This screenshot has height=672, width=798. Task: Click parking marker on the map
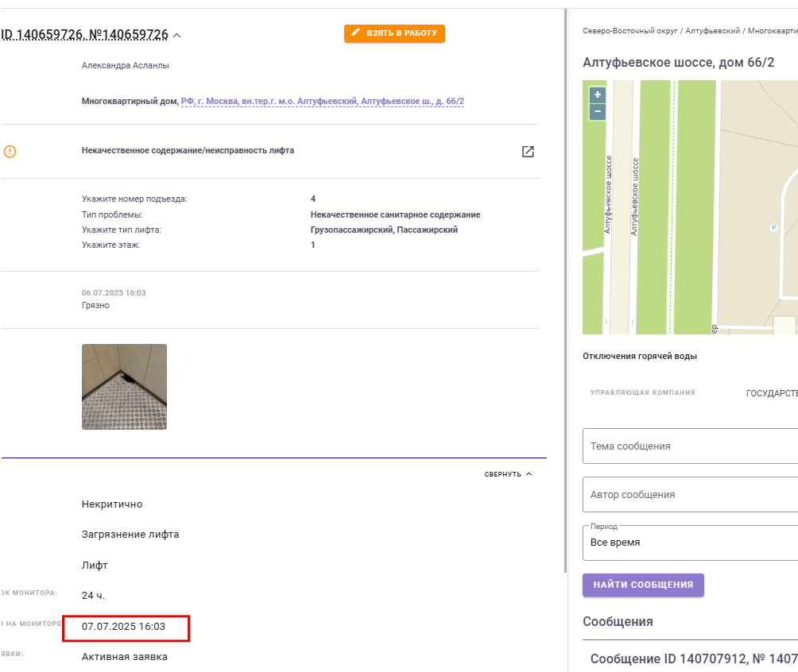tap(773, 227)
